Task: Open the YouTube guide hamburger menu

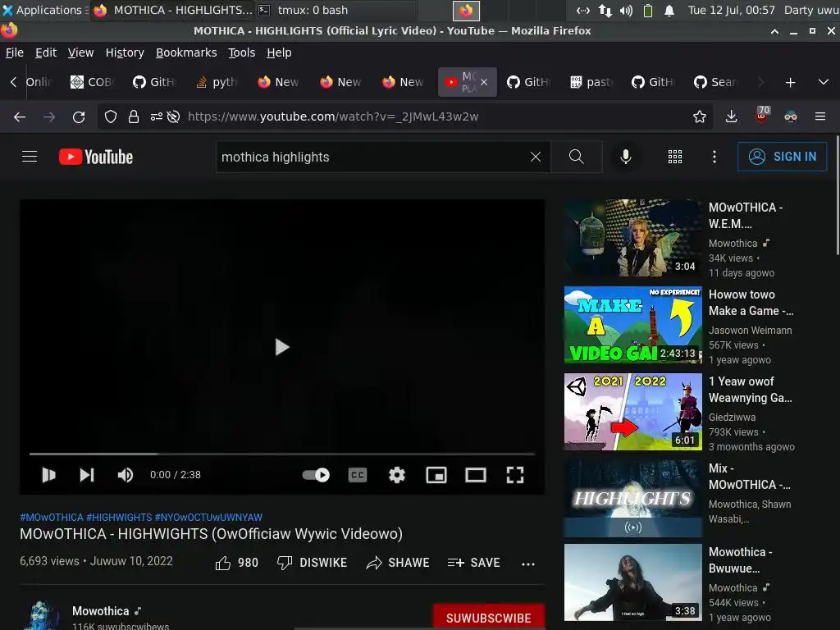Action: pyautogui.click(x=30, y=157)
